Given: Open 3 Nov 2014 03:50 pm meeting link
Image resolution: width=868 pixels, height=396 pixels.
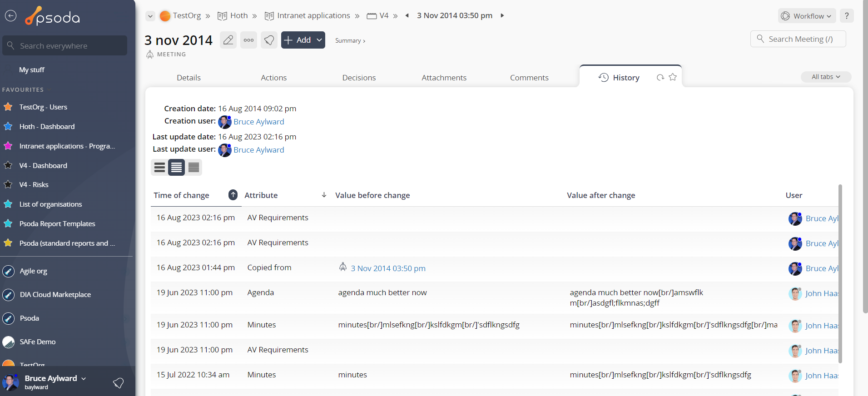Looking at the screenshot, I should click(x=388, y=268).
